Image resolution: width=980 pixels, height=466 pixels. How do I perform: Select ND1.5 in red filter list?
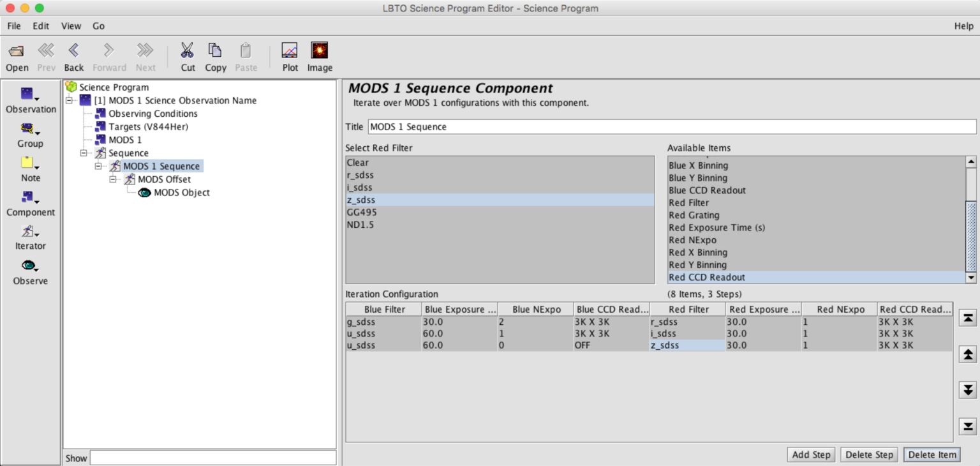(x=500, y=225)
